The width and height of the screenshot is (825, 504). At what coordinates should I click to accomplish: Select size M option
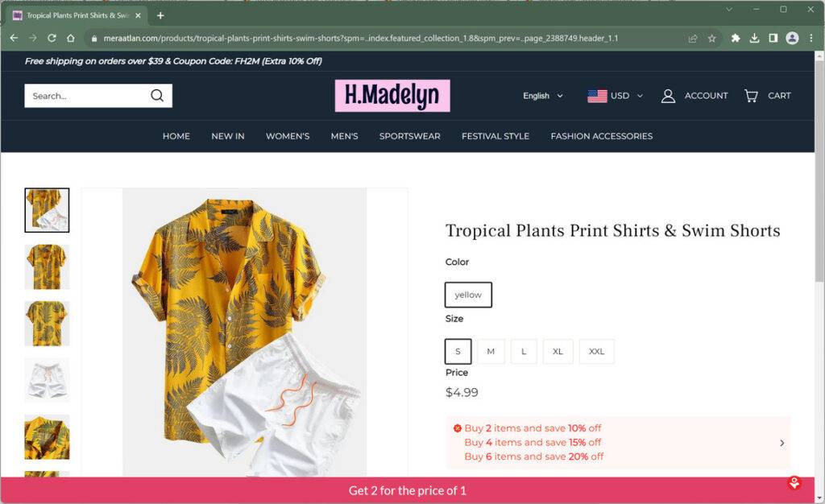(x=491, y=352)
